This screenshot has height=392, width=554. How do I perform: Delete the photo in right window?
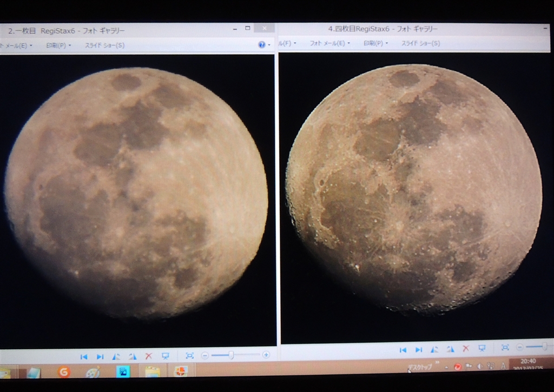point(466,349)
